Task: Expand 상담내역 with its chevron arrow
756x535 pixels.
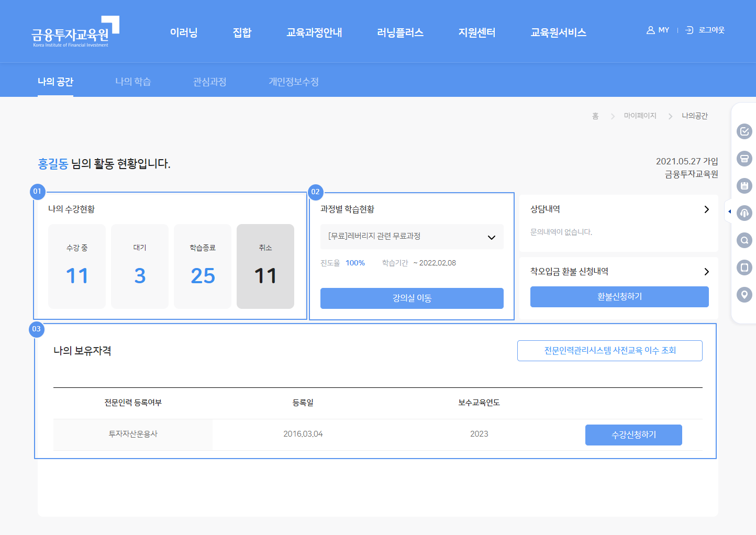Action: tap(706, 209)
